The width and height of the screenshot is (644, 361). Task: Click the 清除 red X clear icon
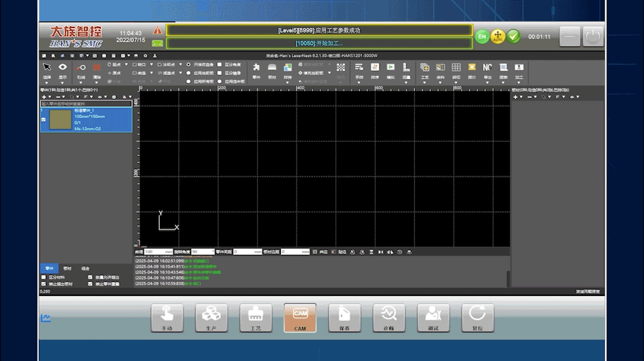point(97,68)
